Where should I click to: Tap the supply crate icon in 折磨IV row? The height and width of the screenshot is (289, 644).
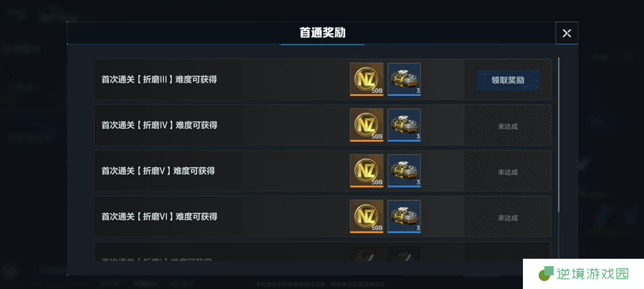tap(404, 125)
